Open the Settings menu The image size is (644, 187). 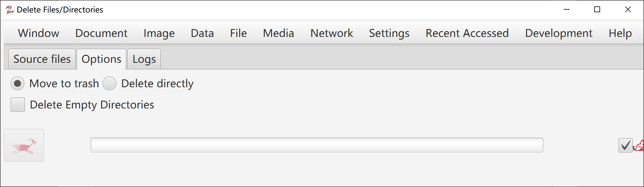[389, 33]
